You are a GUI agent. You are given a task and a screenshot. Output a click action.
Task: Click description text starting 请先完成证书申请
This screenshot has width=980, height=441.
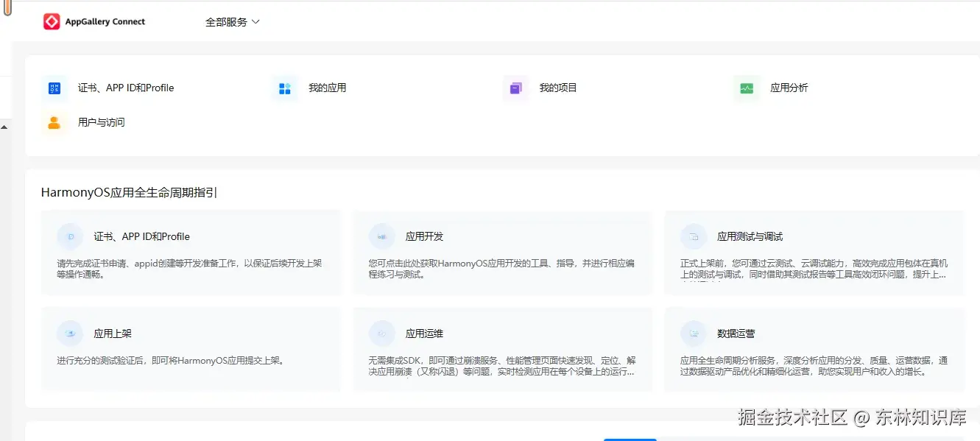190,269
